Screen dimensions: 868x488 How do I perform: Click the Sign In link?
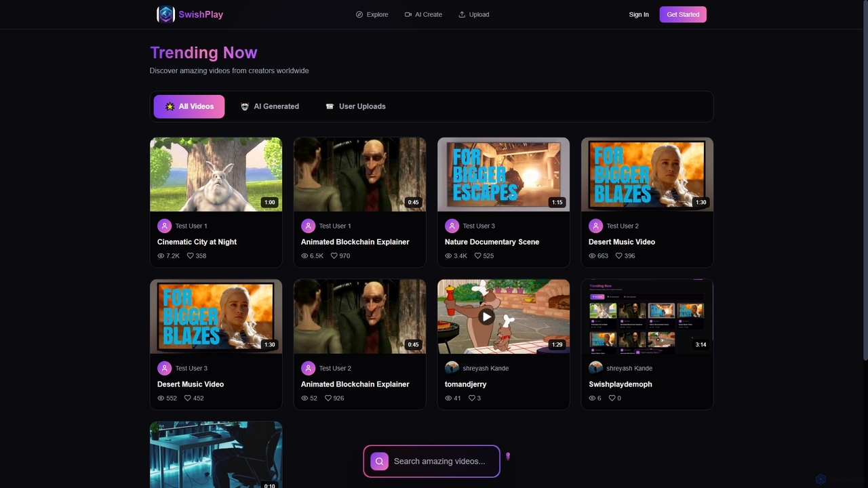click(639, 14)
